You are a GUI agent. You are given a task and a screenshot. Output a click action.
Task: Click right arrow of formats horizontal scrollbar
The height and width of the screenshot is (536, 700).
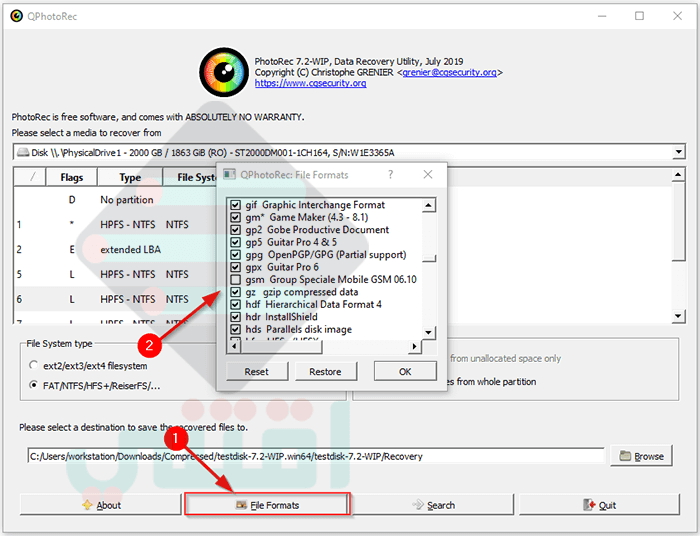tap(415, 346)
